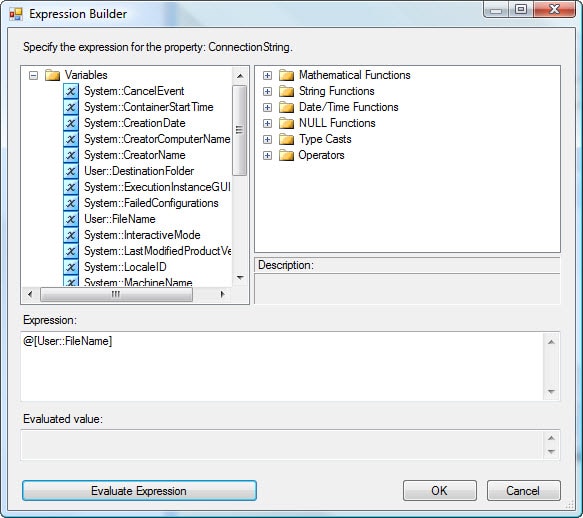This screenshot has width=583, height=518.
Task: Expand the NULL Functions node
Action: [267, 123]
